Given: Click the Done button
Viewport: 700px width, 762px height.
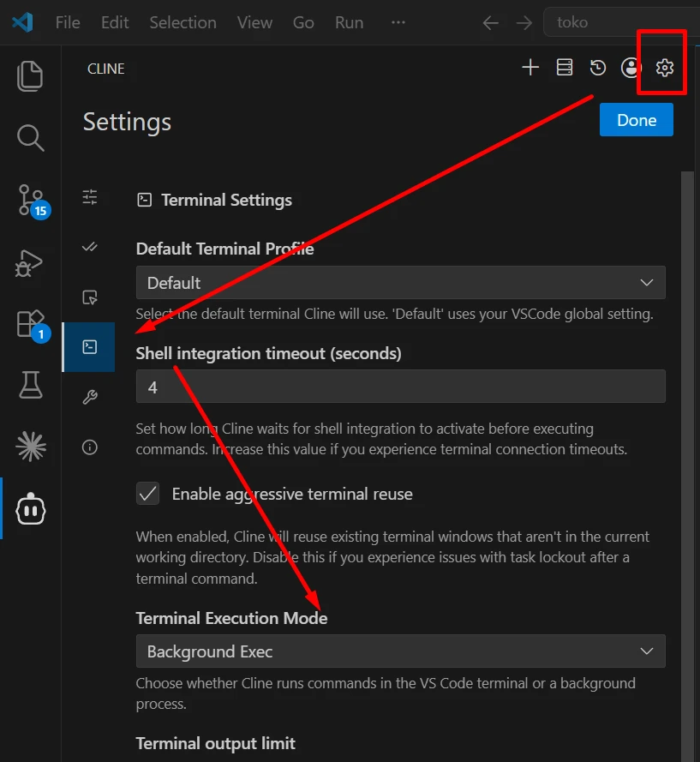Looking at the screenshot, I should [637, 119].
